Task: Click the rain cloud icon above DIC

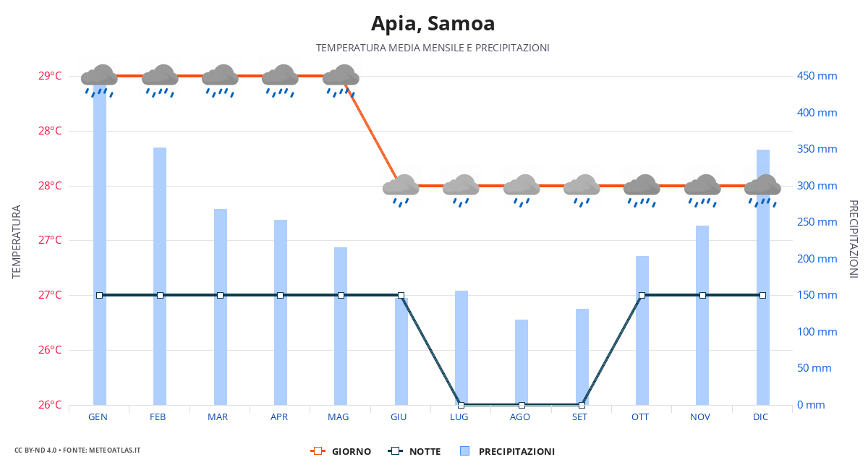Action: click(762, 189)
